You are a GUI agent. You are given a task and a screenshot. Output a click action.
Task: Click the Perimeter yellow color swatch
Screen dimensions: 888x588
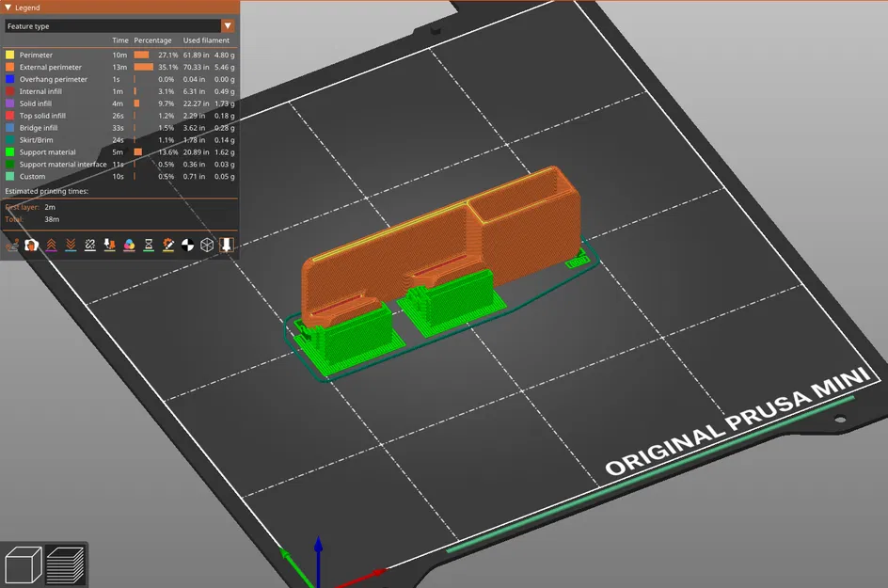[9, 55]
